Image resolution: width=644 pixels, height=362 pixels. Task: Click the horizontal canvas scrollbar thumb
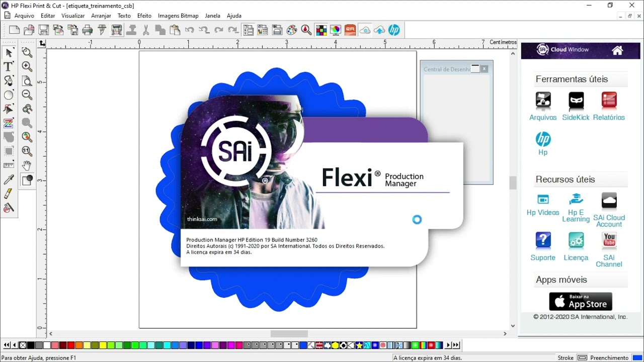pyautogui.click(x=289, y=333)
